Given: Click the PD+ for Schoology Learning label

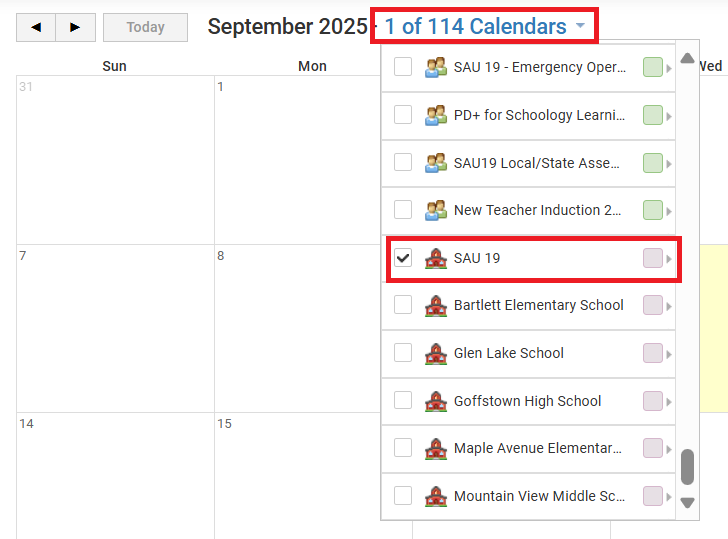Looking at the screenshot, I should pyautogui.click(x=539, y=115).
